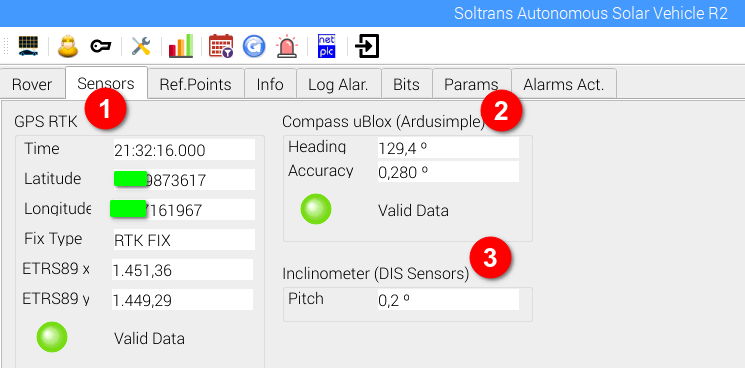
Task: Click the compass Heading value field
Action: click(448, 148)
